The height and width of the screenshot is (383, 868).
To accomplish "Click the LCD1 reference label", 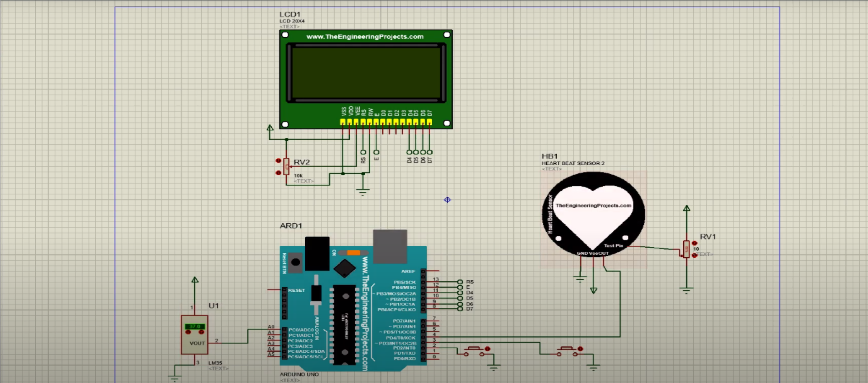I will coord(290,14).
